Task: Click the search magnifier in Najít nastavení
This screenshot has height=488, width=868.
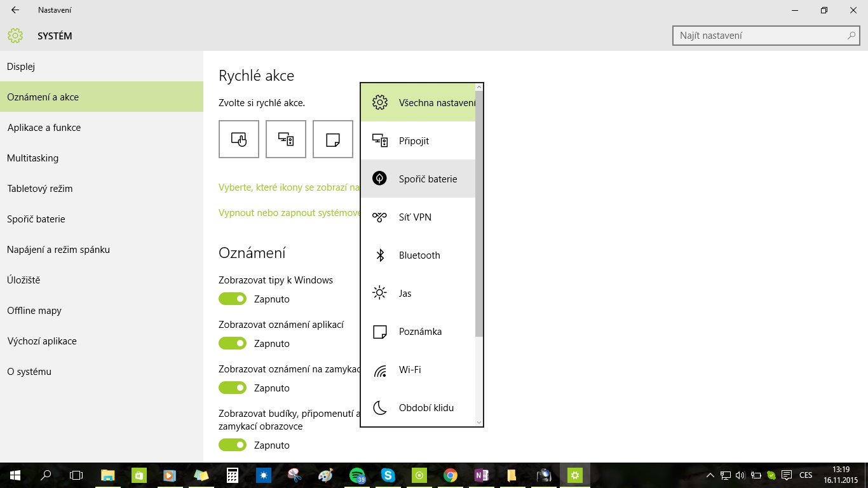Action: pos(851,36)
